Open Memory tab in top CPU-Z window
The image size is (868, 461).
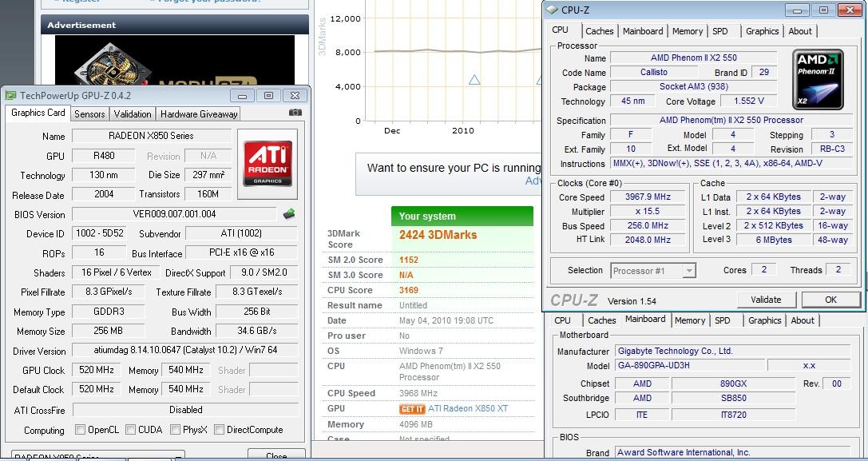coord(688,31)
